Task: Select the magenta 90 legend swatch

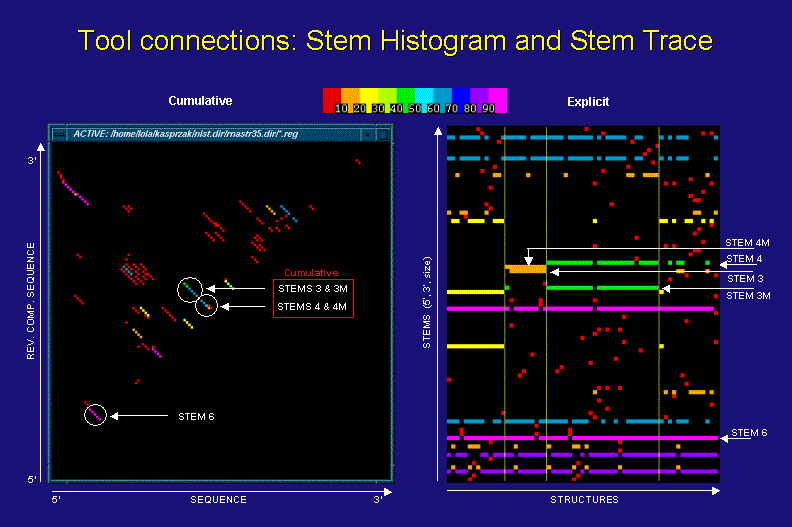Action: 497,101
